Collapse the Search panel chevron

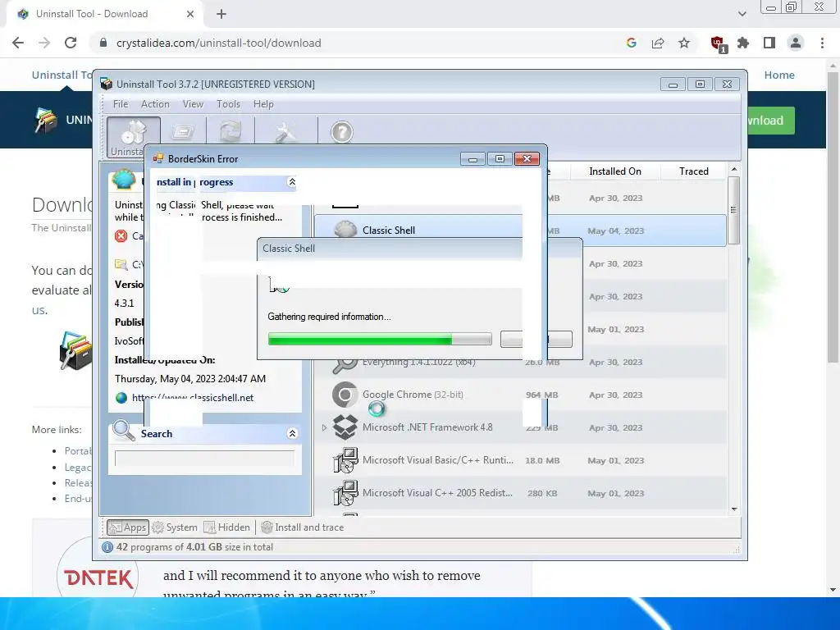pos(292,433)
